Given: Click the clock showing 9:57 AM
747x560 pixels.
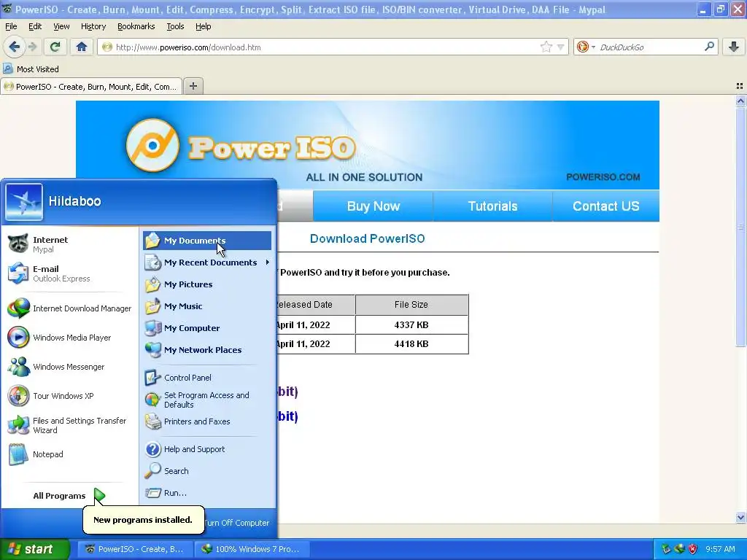Looking at the screenshot, I should point(720,549).
